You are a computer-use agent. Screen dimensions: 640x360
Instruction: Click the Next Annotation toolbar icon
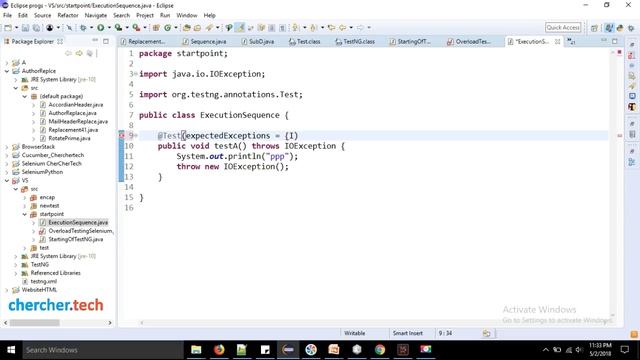pos(296,28)
